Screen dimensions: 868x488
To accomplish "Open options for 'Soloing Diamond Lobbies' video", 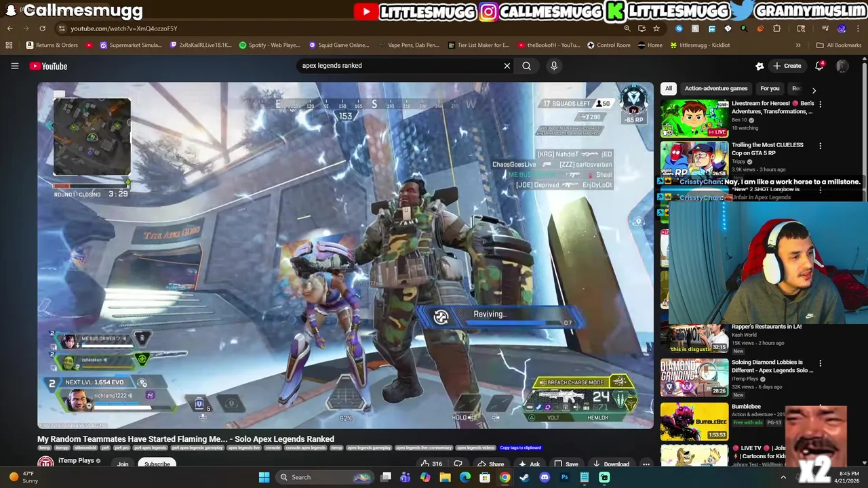I will [x=820, y=363].
